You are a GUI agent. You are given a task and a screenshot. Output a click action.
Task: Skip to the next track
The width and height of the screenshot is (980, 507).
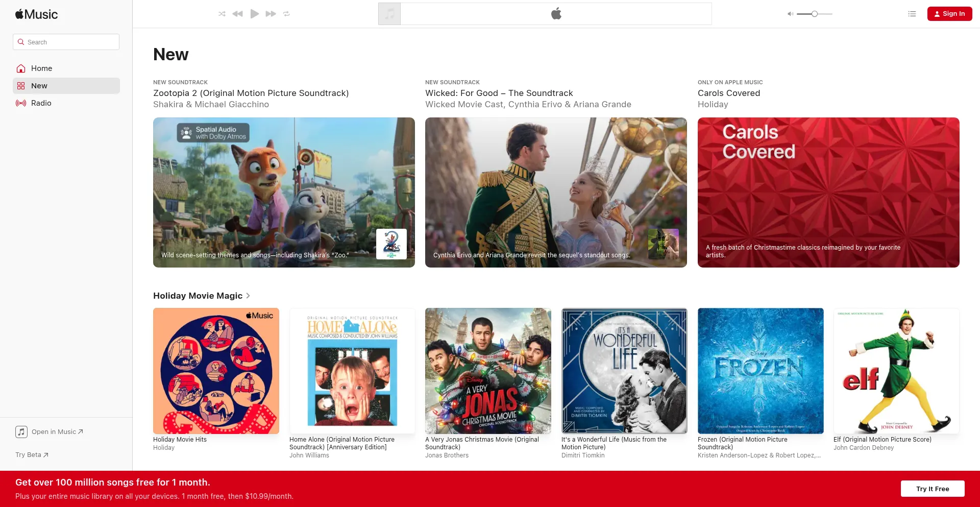271,14
